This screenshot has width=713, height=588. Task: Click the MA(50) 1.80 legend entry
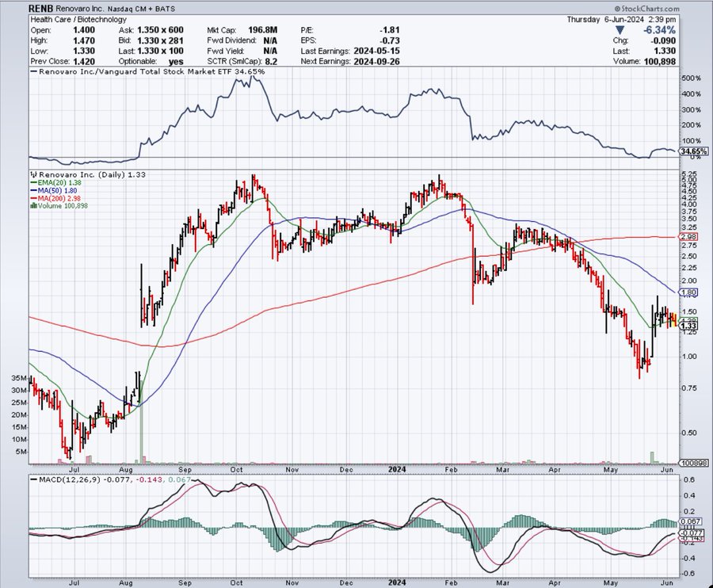click(x=54, y=190)
